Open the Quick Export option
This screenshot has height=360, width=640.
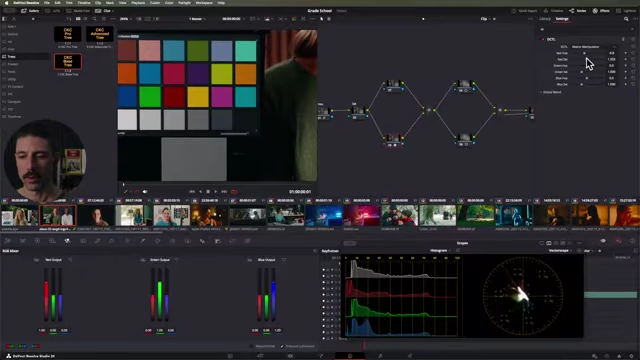pos(524,11)
